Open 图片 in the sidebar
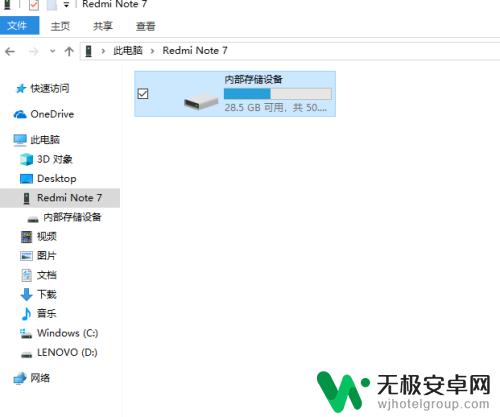This screenshot has width=500, height=417. (47, 256)
